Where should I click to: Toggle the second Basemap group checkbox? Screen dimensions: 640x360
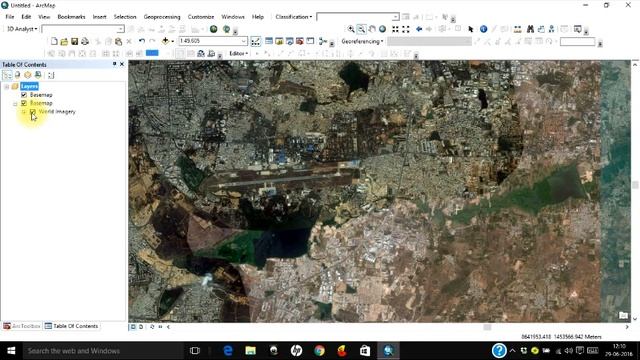24,103
